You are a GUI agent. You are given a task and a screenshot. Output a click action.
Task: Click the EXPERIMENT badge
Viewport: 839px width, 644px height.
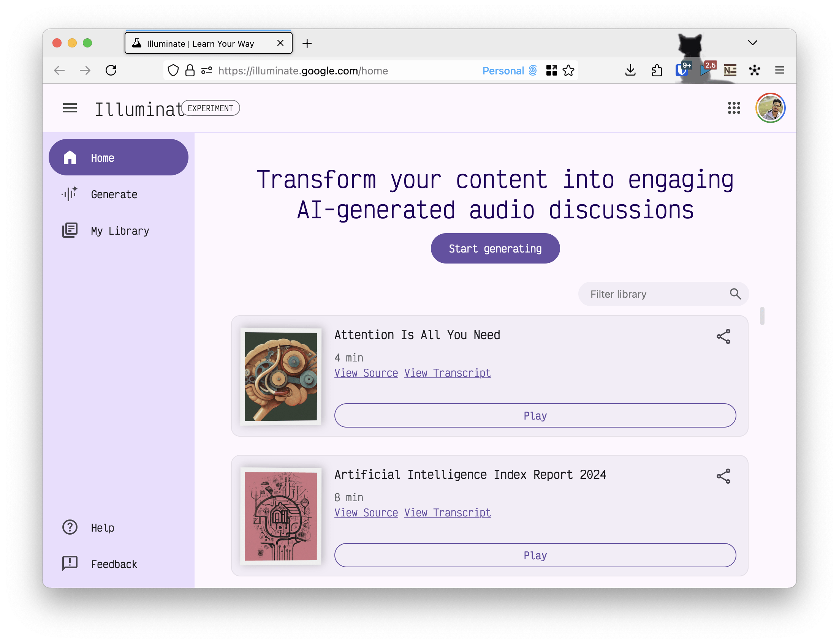pyautogui.click(x=210, y=108)
